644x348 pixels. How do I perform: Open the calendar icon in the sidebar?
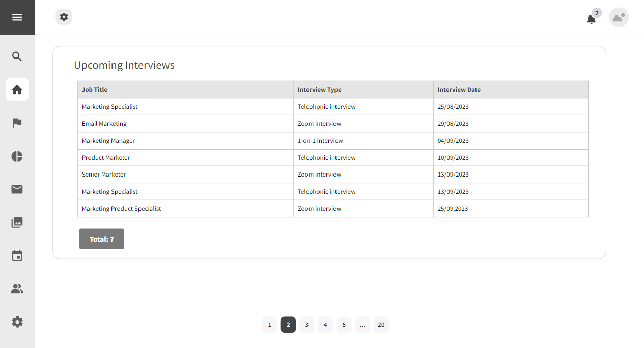[x=17, y=255]
